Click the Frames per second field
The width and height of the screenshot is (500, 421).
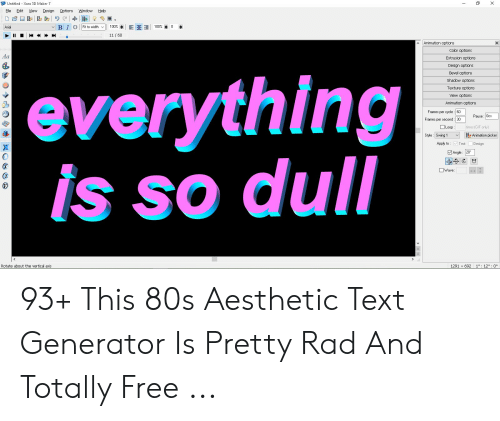point(460,119)
